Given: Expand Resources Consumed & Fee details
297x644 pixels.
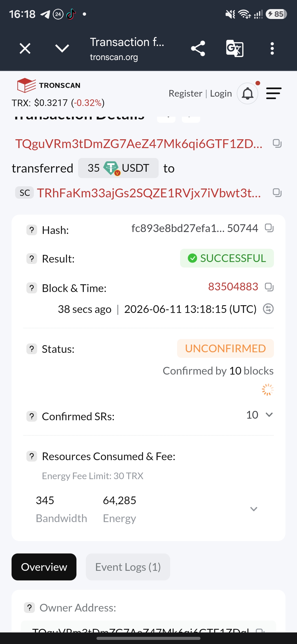Looking at the screenshot, I should (254, 509).
